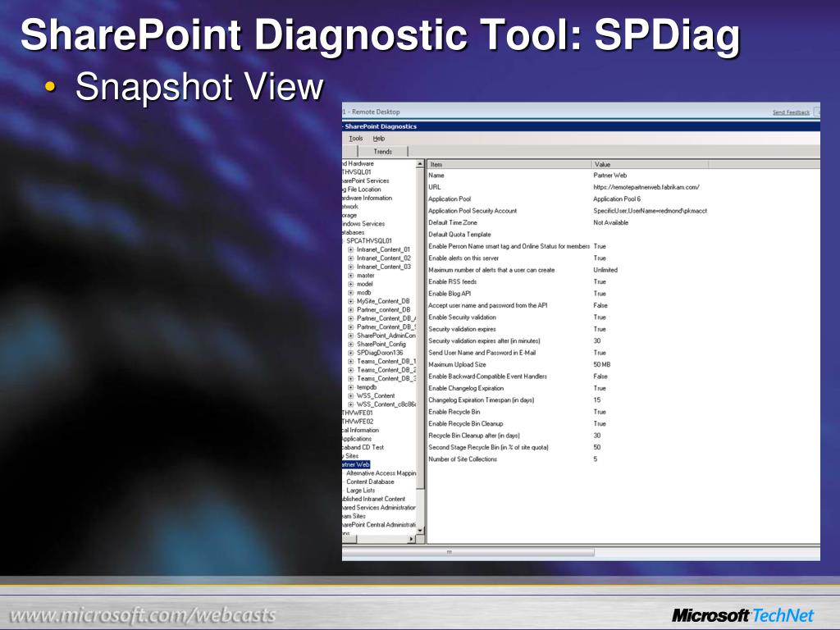Image resolution: width=840 pixels, height=630 pixels.
Task: Click the tree horizontal scroll right arrow
Action: (412, 539)
